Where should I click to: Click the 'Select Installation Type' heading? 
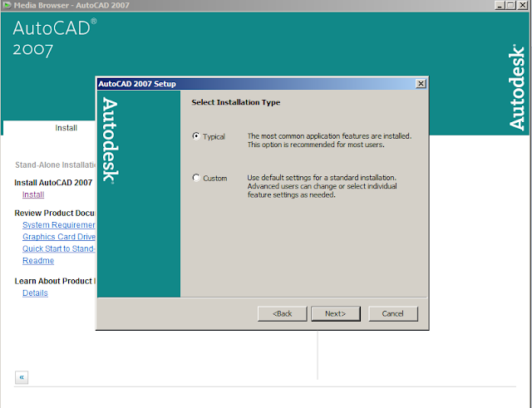coord(236,102)
